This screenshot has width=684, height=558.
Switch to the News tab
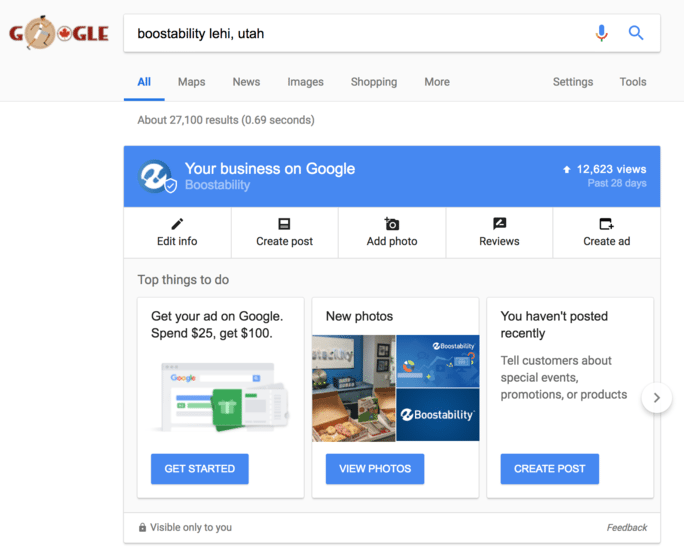(x=246, y=82)
